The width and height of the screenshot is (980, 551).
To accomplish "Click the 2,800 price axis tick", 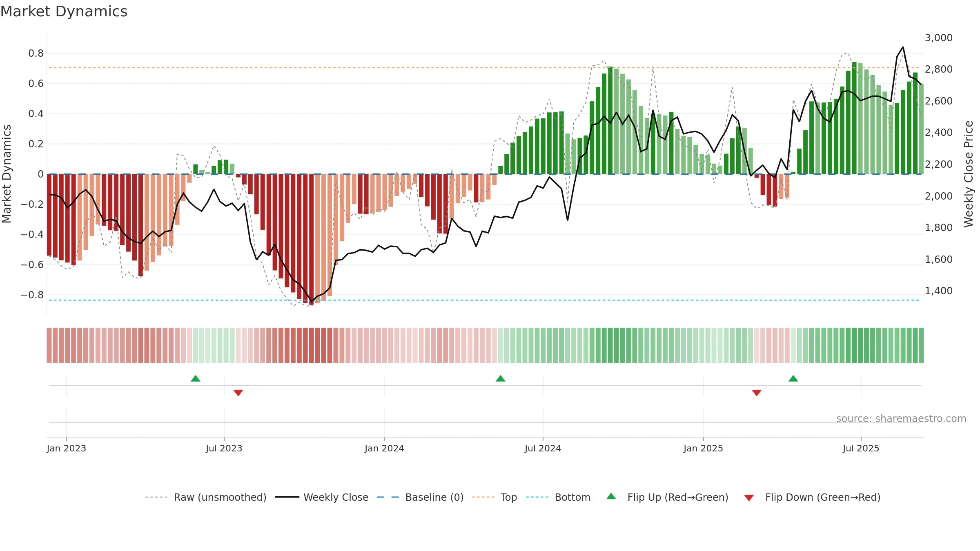I will pyautogui.click(x=939, y=69).
